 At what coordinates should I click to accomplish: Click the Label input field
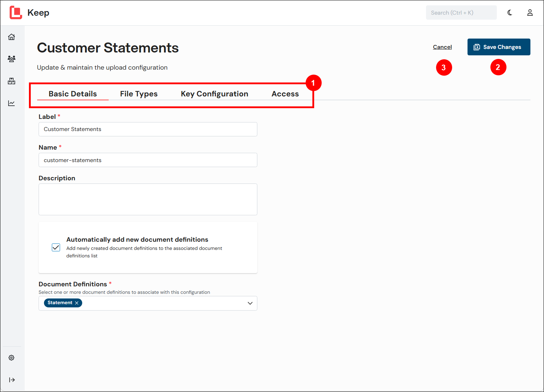tap(148, 129)
